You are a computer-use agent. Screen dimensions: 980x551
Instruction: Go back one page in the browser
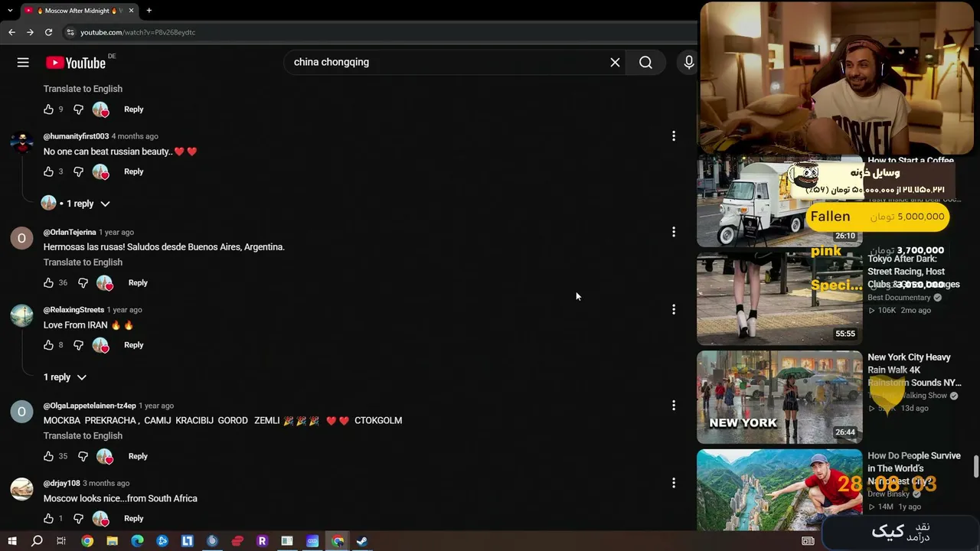(11, 32)
